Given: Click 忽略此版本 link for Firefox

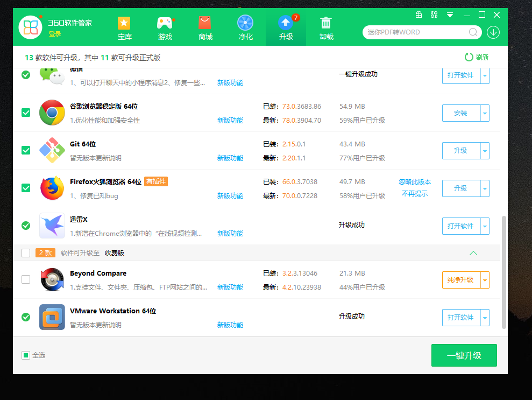Looking at the screenshot, I should pyautogui.click(x=415, y=182).
